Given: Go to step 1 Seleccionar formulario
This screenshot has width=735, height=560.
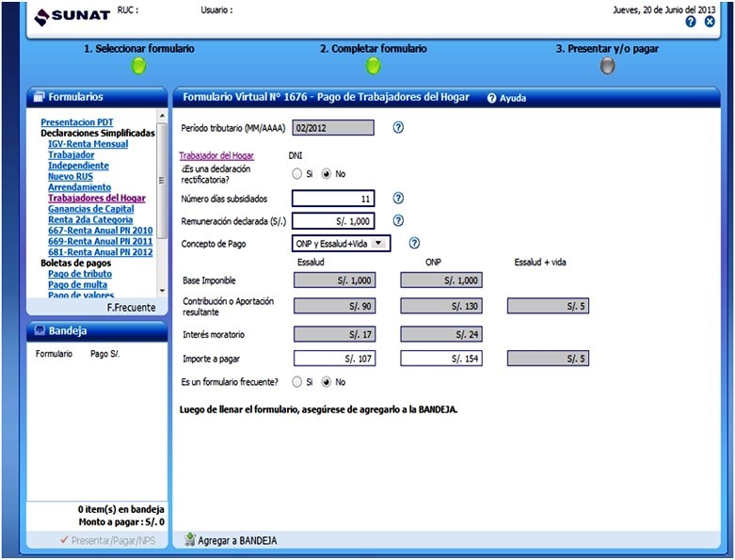Looking at the screenshot, I should [x=138, y=49].
